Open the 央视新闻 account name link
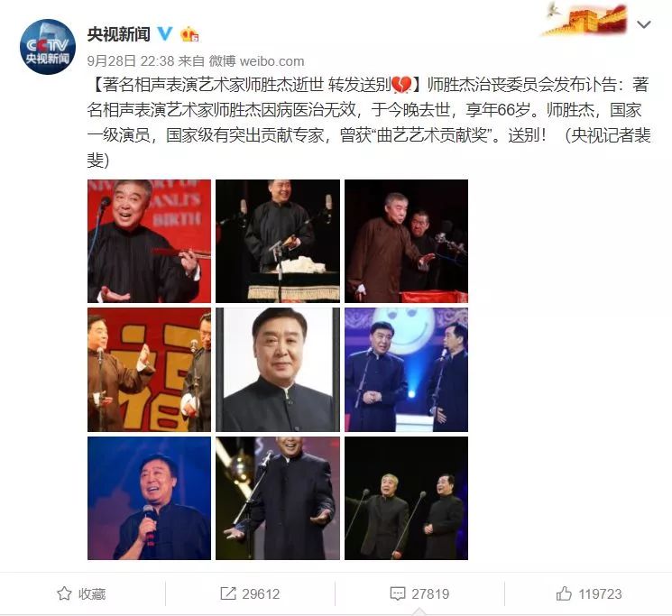 [119, 34]
